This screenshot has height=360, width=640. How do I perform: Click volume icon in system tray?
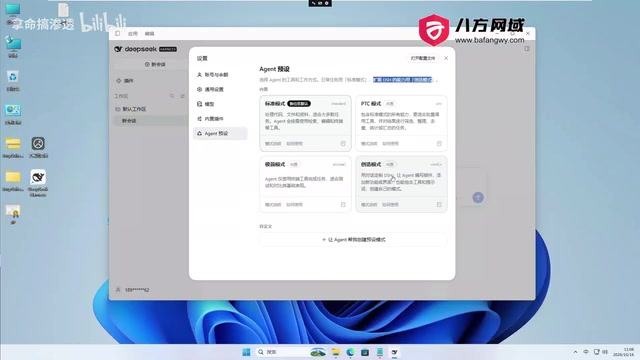point(605,352)
